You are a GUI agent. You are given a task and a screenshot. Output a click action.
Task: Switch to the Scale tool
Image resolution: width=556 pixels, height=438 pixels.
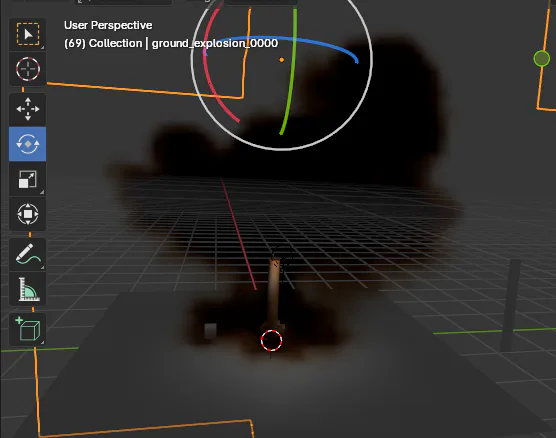pyautogui.click(x=28, y=179)
